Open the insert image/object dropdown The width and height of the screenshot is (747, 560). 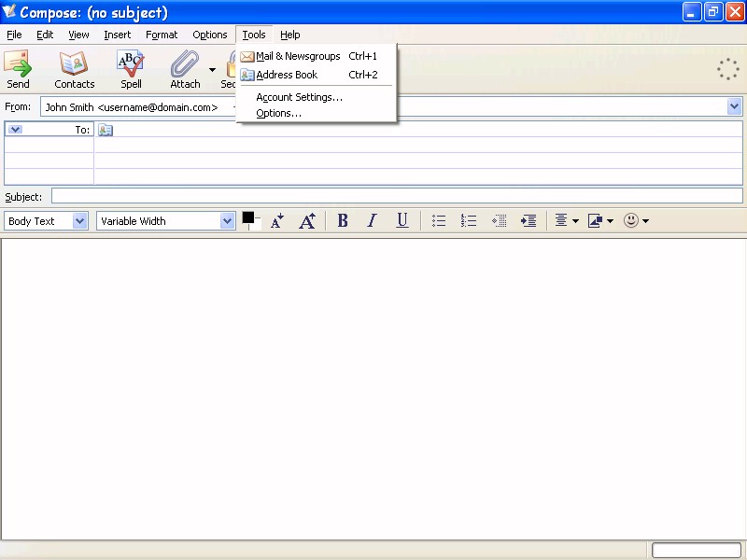click(x=600, y=220)
